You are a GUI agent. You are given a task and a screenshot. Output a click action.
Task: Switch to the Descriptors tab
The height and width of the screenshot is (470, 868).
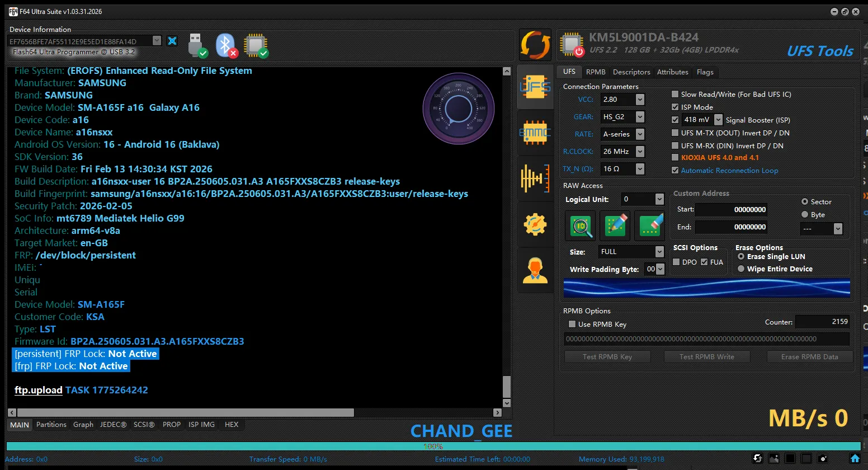click(x=631, y=72)
